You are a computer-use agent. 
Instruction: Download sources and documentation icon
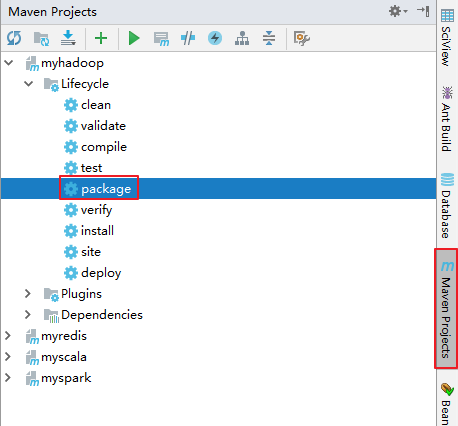point(68,38)
